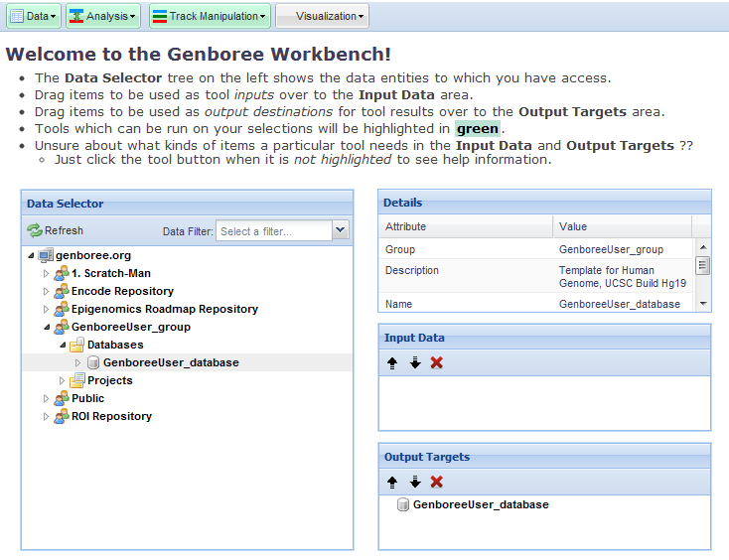
Task: Click the Details panel scrollbar down arrow
Action: click(703, 304)
